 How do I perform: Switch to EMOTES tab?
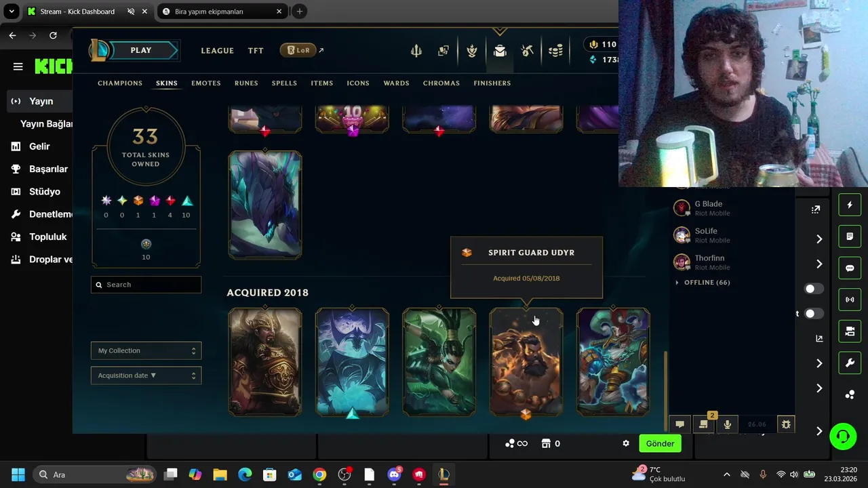(206, 83)
